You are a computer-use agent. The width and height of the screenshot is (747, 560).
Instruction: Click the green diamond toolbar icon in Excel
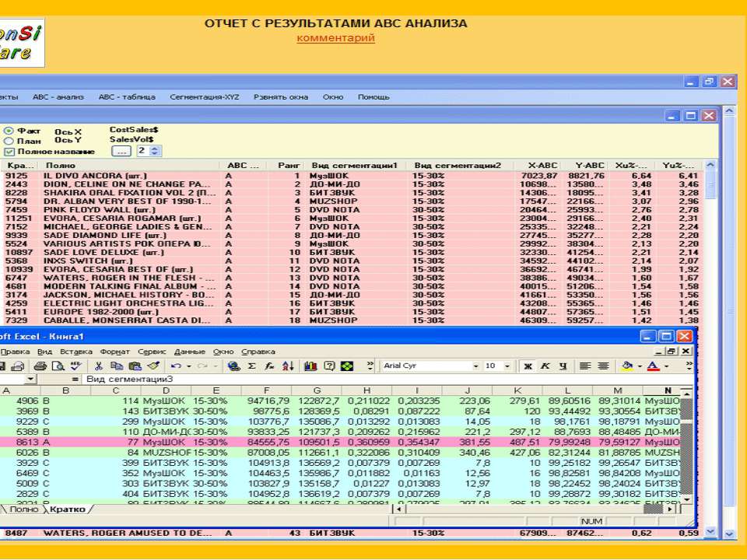[347, 366]
